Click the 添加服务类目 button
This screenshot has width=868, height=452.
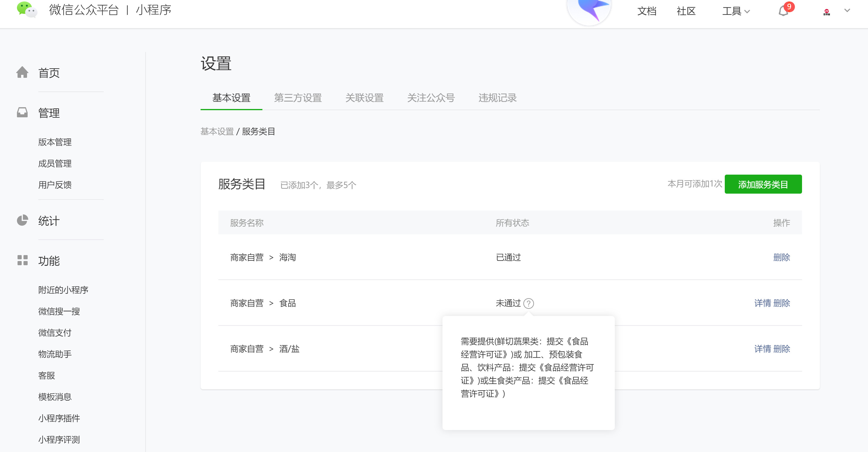763,184
